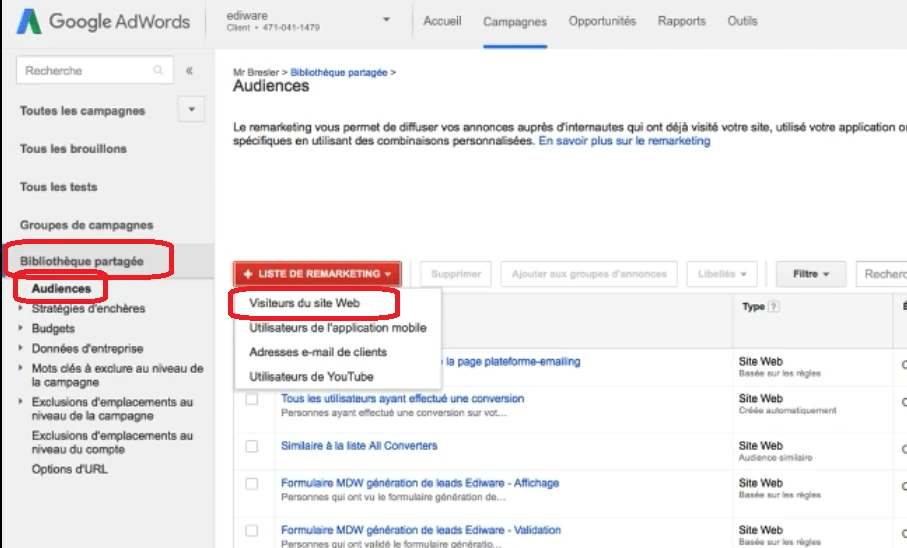Expand Stratégies d'enchères in the sidebar
This screenshot has height=548, width=907.
pyautogui.click(x=22, y=309)
